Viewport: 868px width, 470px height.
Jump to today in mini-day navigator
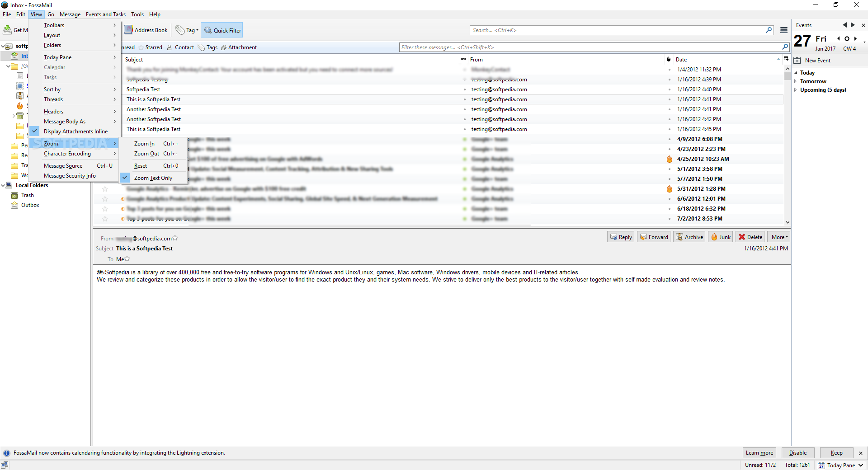(847, 38)
